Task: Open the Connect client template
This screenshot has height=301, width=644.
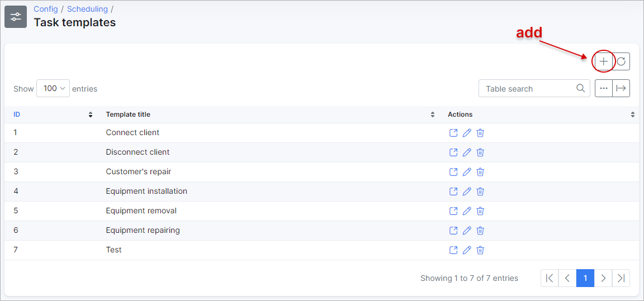Action: pos(453,133)
